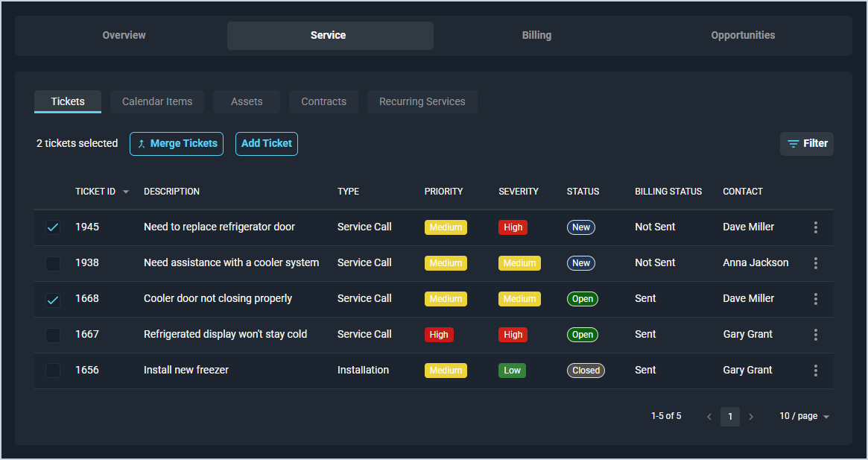Click the red High priority badge on ticket 1667

439,335
